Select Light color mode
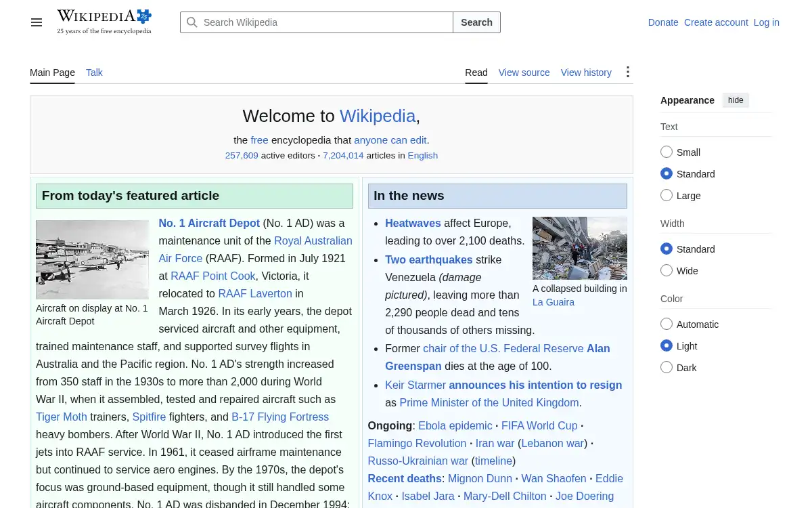This screenshot has width=812, height=508. tap(667, 346)
